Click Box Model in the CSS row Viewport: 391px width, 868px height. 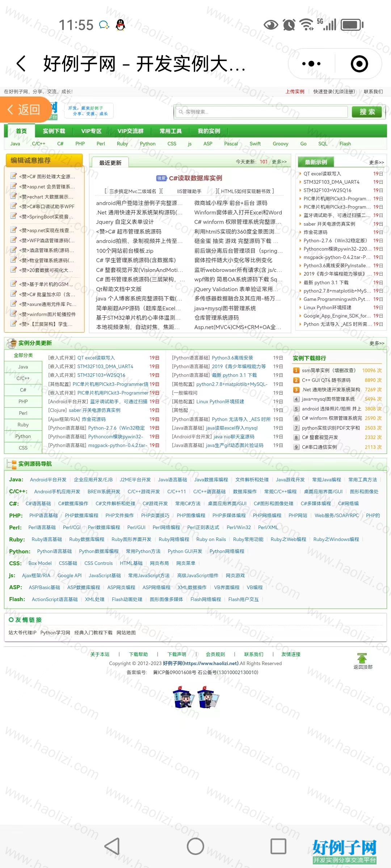pyautogui.click(x=40, y=563)
